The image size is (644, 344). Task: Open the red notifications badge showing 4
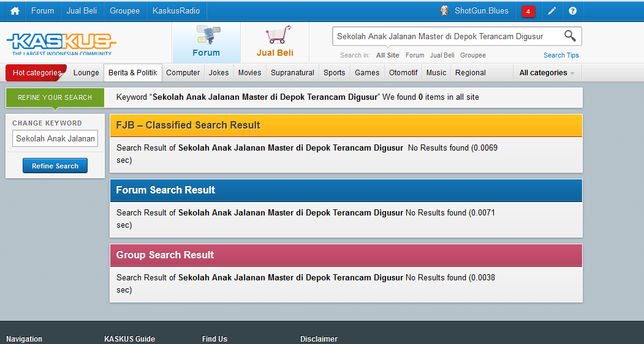528,12
